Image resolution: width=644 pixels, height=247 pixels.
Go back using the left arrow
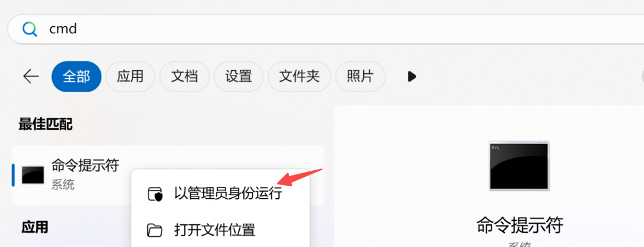(x=31, y=76)
